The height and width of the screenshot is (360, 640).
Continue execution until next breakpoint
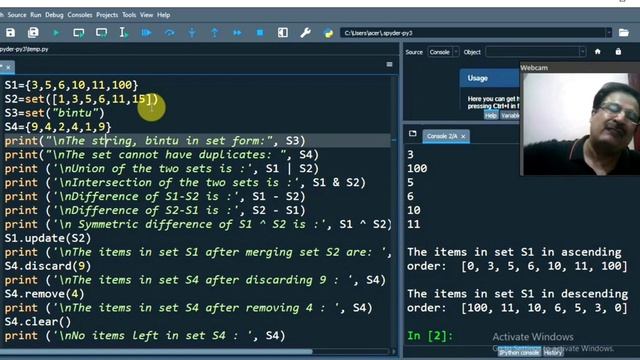click(237, 33)
